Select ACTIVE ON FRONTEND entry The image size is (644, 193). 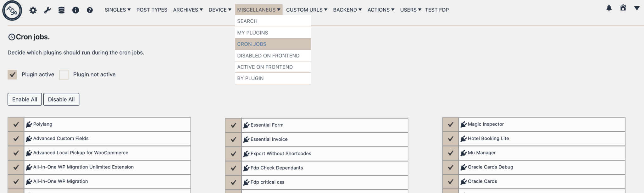click(x=273, y=67)
